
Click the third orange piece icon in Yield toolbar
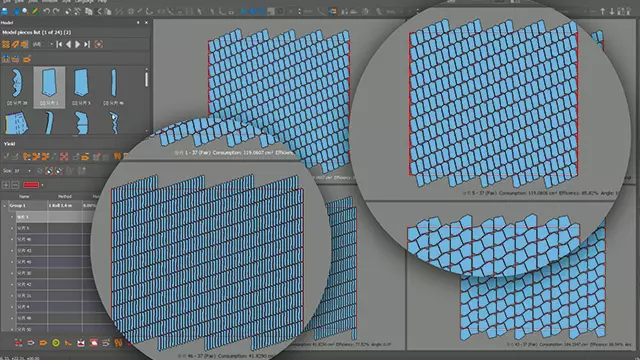[45, 156]
